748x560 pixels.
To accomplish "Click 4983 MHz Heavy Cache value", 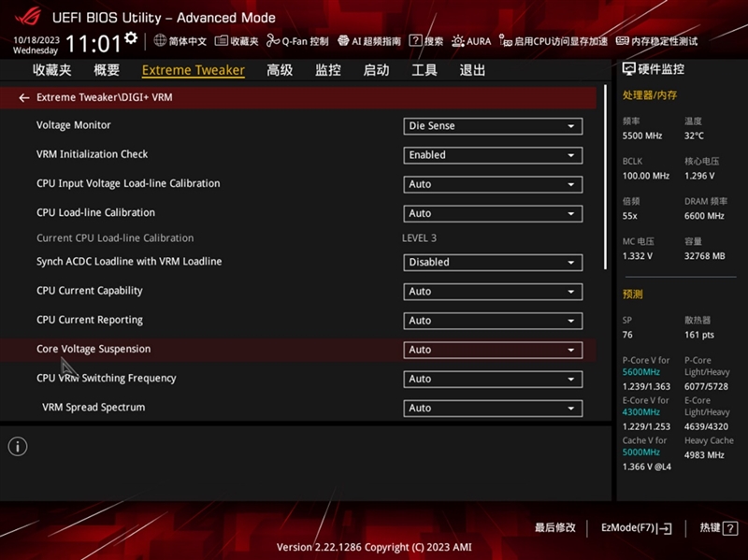I will coord(704,455).
